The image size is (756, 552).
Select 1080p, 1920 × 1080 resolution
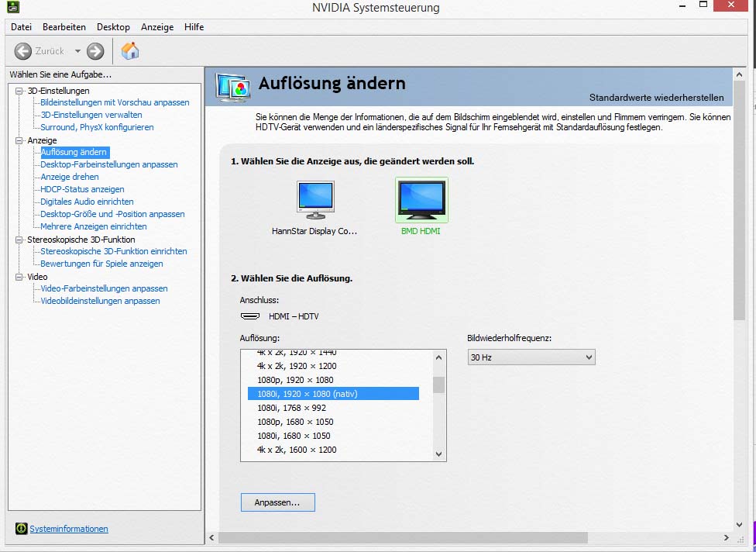333,380
